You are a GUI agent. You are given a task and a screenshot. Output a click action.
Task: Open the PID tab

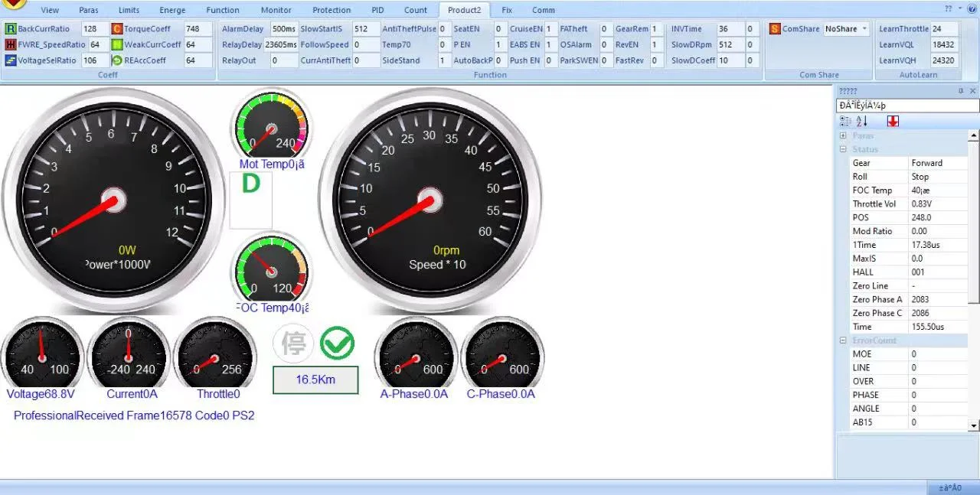tap(377, 11)
